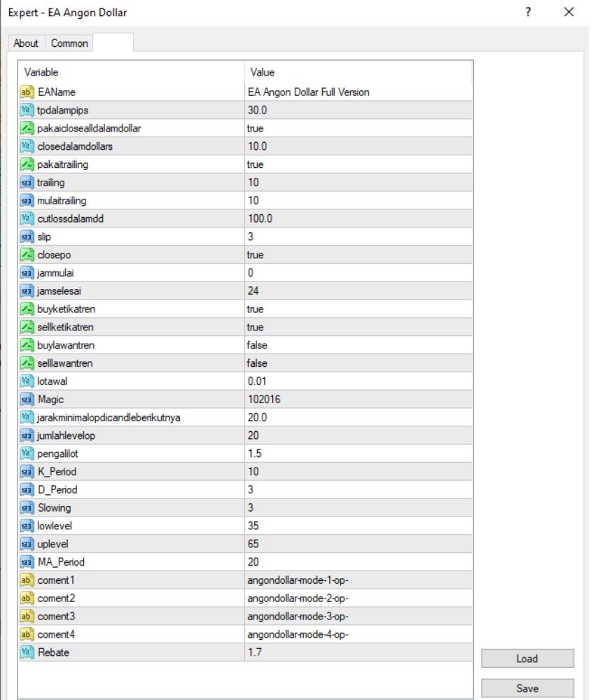This screenshot has width=591, height=700.
Task: Select the lotawal value field 0.01
Action: coord(359,381)
